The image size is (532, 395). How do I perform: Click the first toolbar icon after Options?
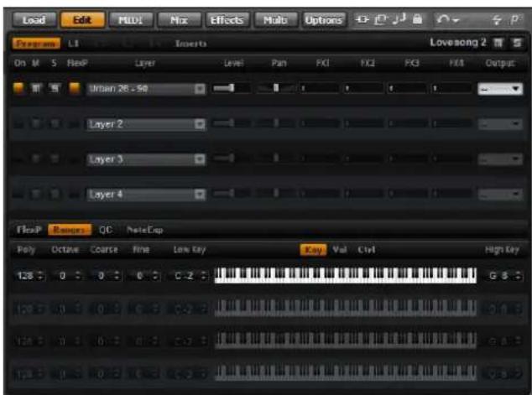pos(362,19)
